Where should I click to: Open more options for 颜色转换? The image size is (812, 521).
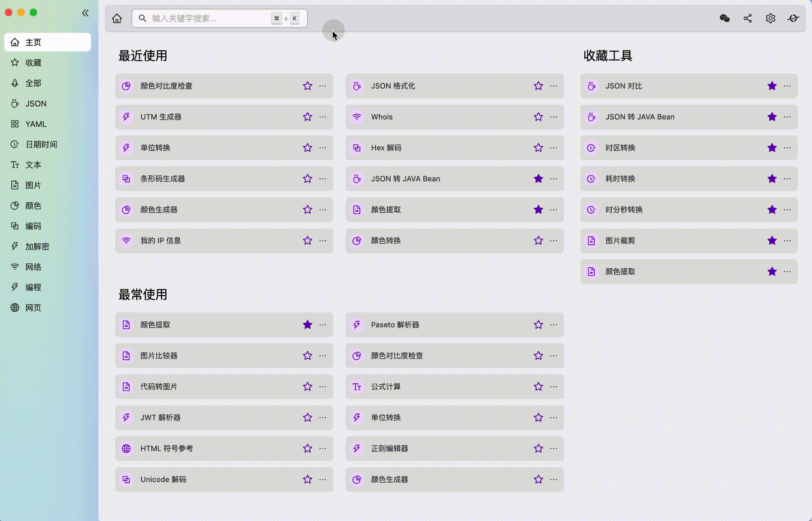[x=554, y=241]
